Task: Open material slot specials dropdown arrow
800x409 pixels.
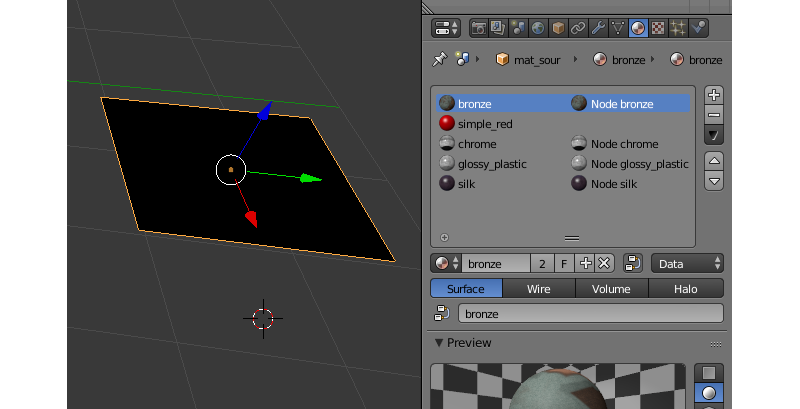Action: point(714,135)
